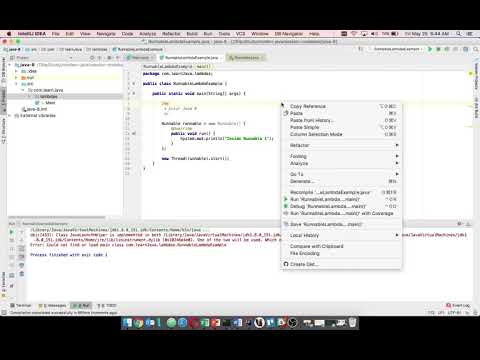The height and width of the screenshot is (360, 480).
Task: Open the Apple menu
Action: coord(9,34)
